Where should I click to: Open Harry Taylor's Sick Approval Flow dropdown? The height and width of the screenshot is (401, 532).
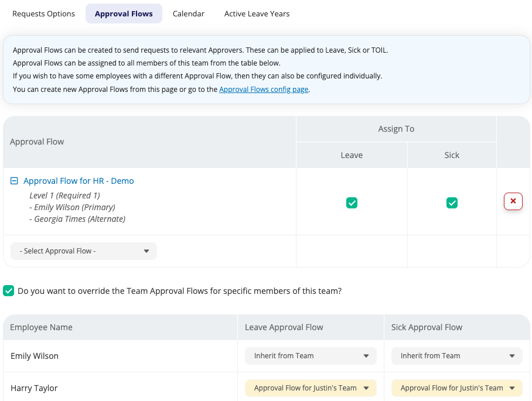pos(457,388)
